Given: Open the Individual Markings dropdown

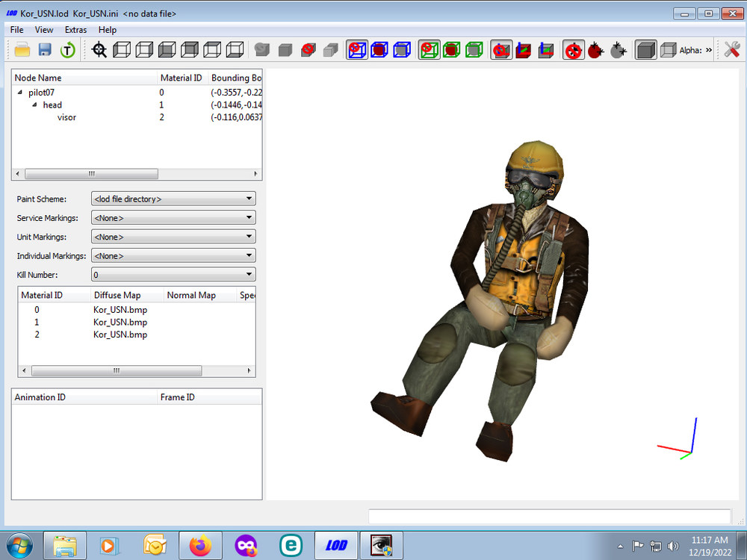Looking at the screenshot, I should pos(173,255).
